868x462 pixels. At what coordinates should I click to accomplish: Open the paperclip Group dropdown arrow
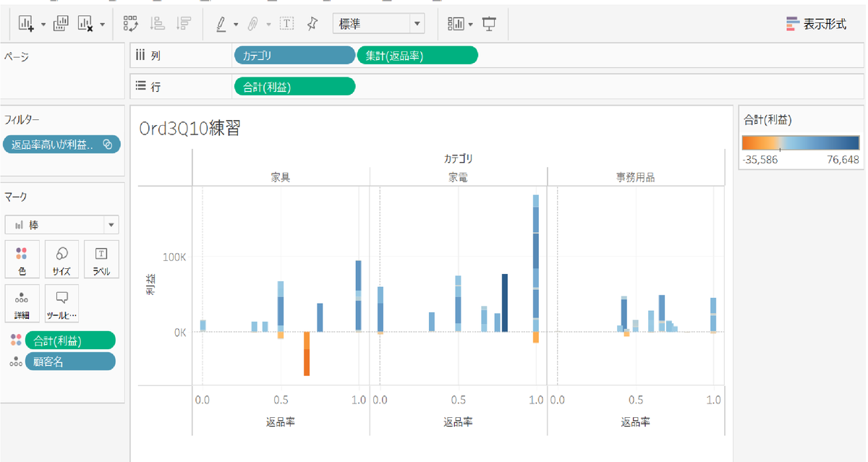[268, 25]
